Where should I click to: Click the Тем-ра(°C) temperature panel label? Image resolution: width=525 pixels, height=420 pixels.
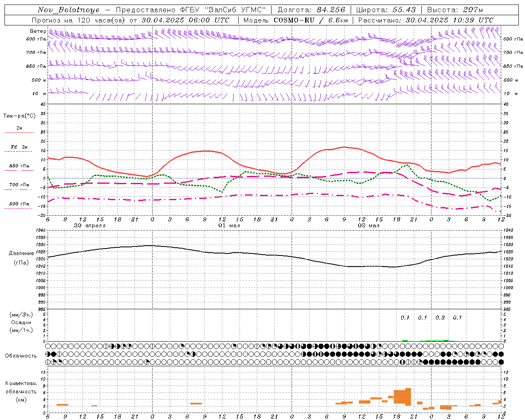tap(19, 116)
